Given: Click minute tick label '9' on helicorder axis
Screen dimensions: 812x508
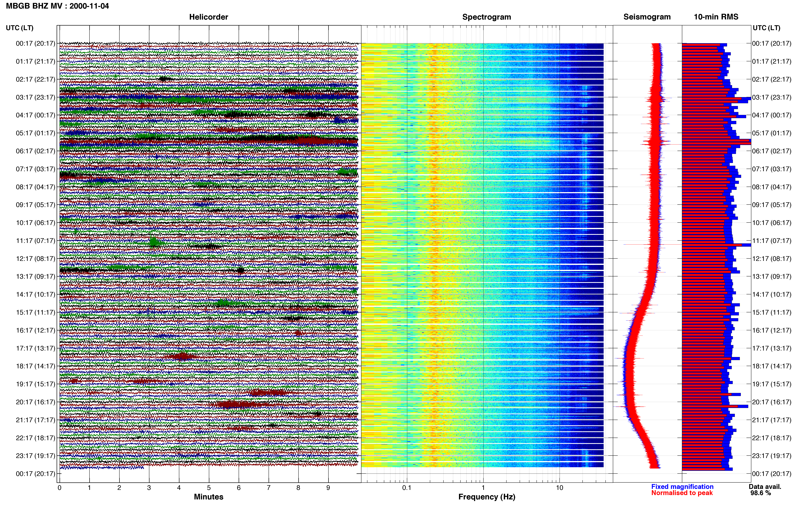Looking at the screenshot, I should (x=328, y=488).
